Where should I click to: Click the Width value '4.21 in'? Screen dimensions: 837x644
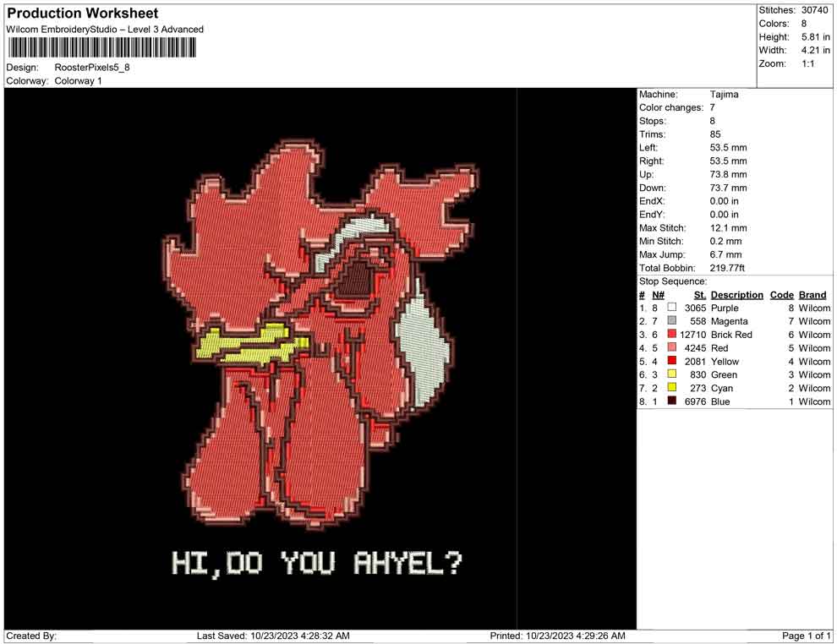(x=815, y=50)
